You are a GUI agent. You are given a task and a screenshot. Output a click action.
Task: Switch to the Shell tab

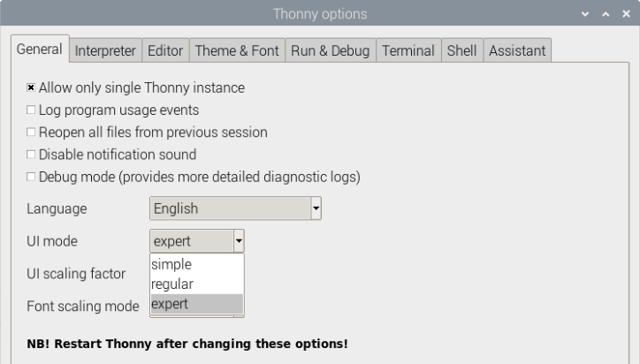(462, 50)
